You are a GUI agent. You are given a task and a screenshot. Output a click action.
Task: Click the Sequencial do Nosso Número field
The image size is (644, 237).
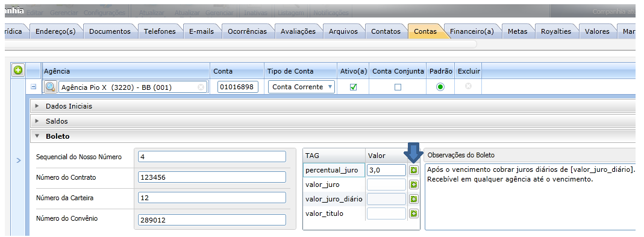(x=212, y=157)
